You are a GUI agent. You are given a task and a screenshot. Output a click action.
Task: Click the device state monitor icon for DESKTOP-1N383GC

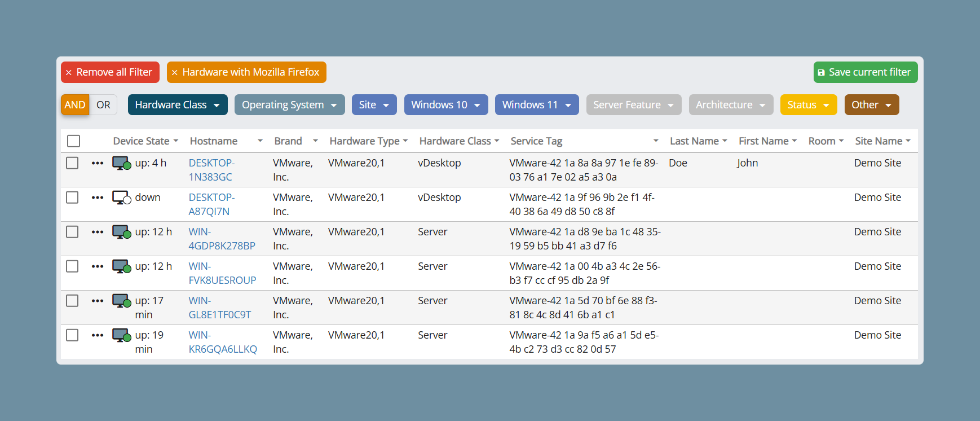(122, 163)
